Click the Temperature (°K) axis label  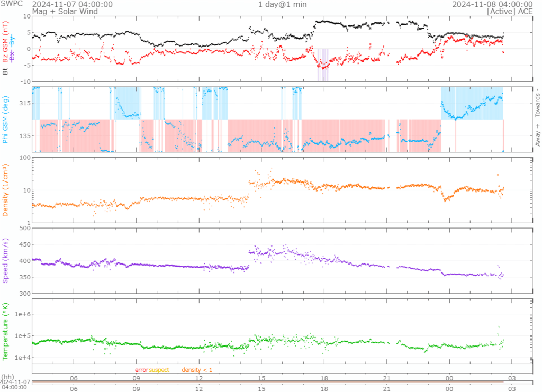click(6, 332)
